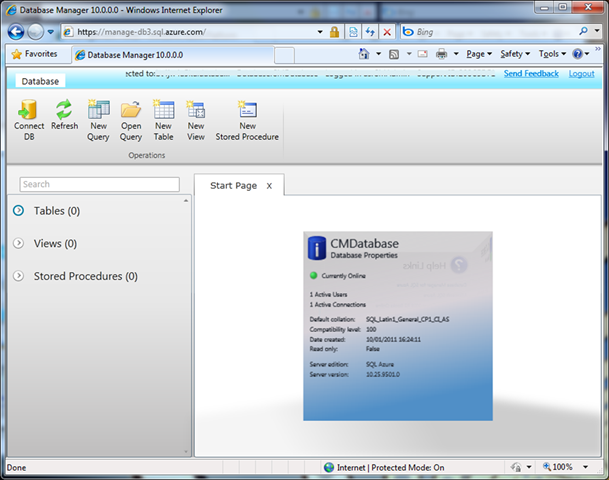
Task: Click the Currently Online status text
Action: (x=343, y=276)
